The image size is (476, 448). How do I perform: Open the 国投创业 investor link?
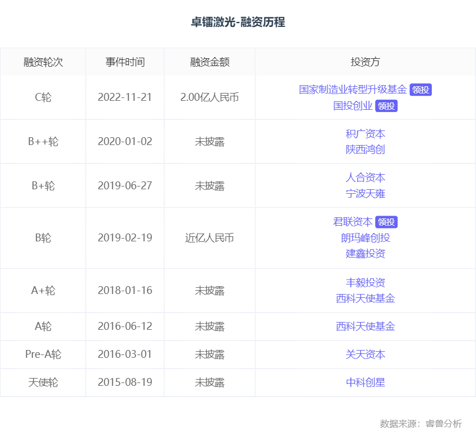coord(353,106)
